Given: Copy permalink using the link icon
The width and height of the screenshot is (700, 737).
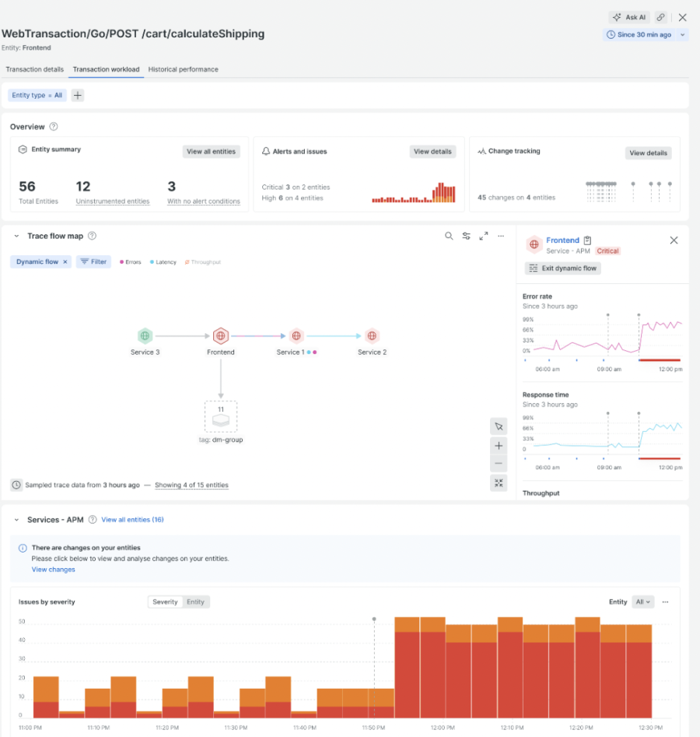Looking at the screenshot, I should [x=661, y=17].
